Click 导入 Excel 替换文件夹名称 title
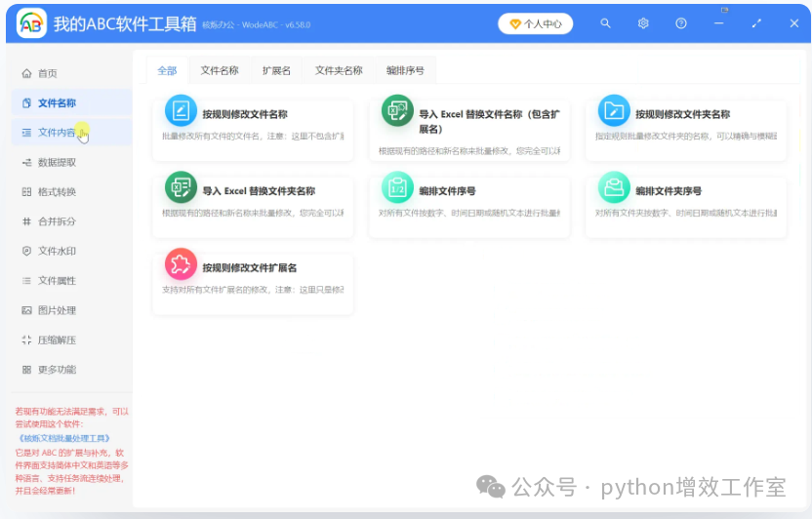The width and height of the screenshot is (812, 519). pos(259,191)
